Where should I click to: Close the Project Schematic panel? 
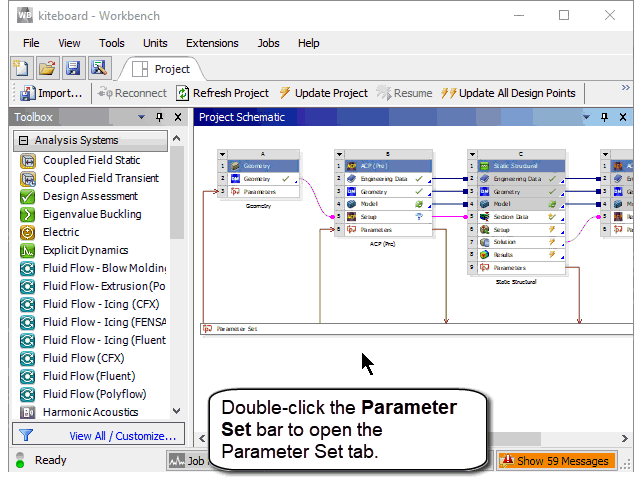(623, 118)
